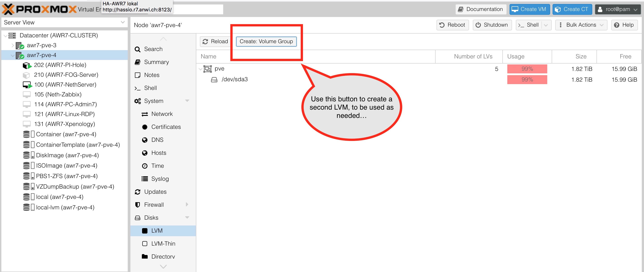
Task: Click the Summary book icon
Action: [x=138, y=62]
